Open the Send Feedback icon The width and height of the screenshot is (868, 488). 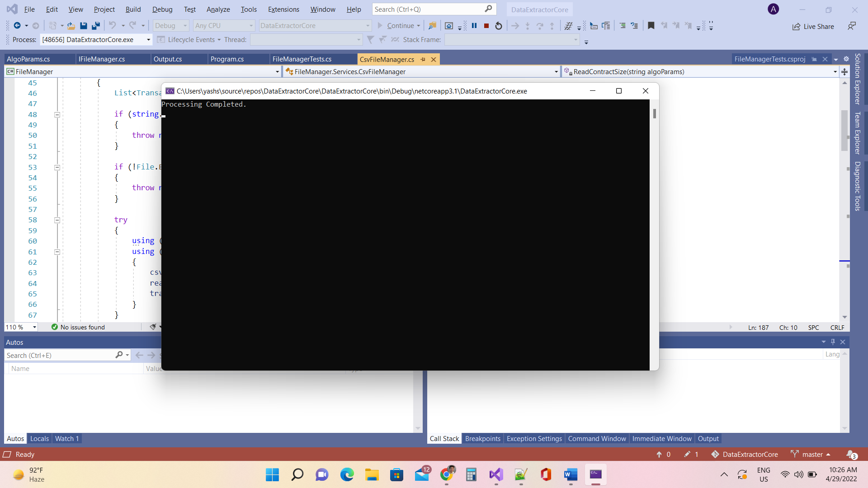[852, 26]
